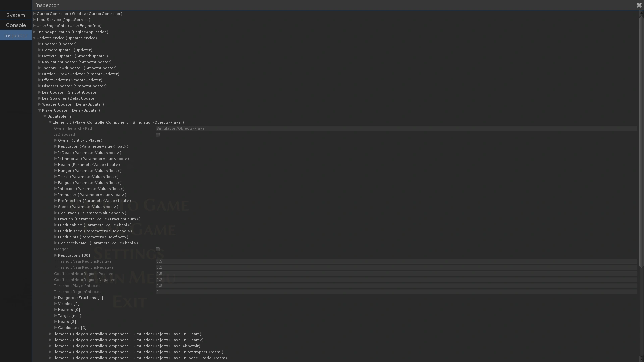Click the vertical scrollbar on right
The width and height of the screenshot is (644, 362).
click(x=641, y=141)
